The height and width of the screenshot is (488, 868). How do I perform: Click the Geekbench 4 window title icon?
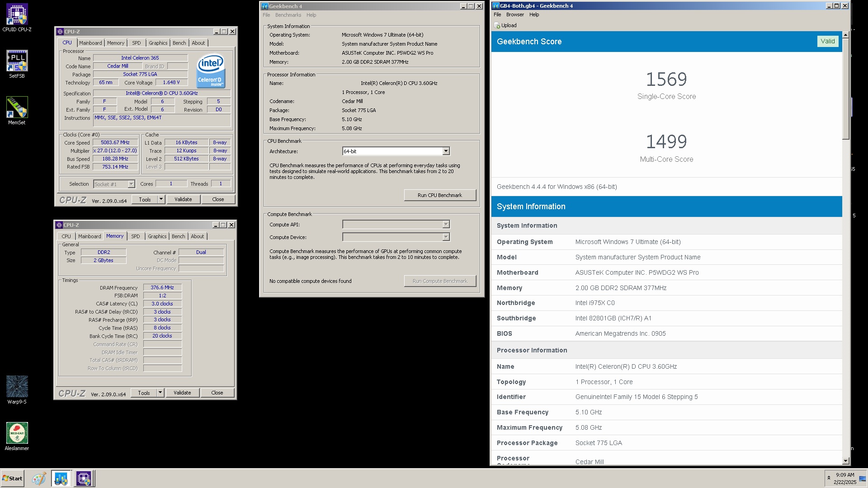(265, 6)
